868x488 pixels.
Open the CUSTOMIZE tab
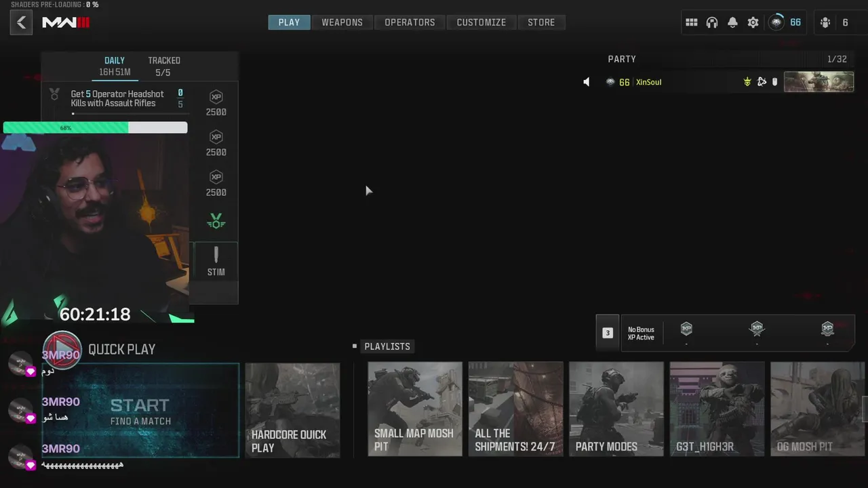point(481,22)
